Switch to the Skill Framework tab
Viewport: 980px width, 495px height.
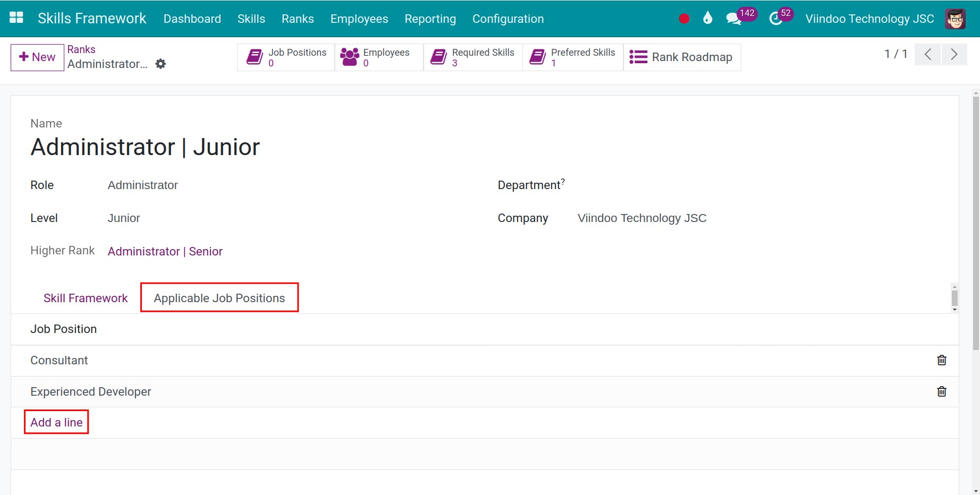(x=86, y=298)
